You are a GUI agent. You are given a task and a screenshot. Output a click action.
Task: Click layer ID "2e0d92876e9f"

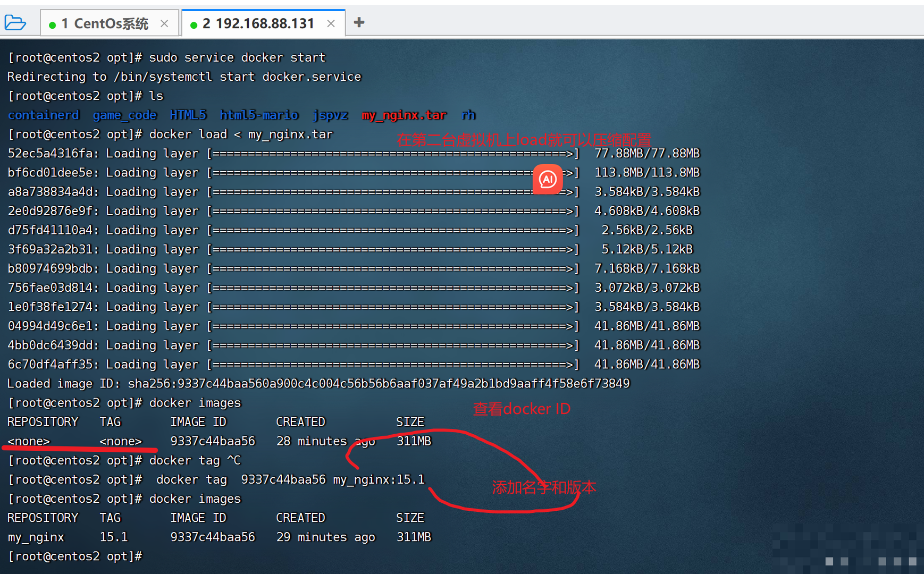point(50,210)
